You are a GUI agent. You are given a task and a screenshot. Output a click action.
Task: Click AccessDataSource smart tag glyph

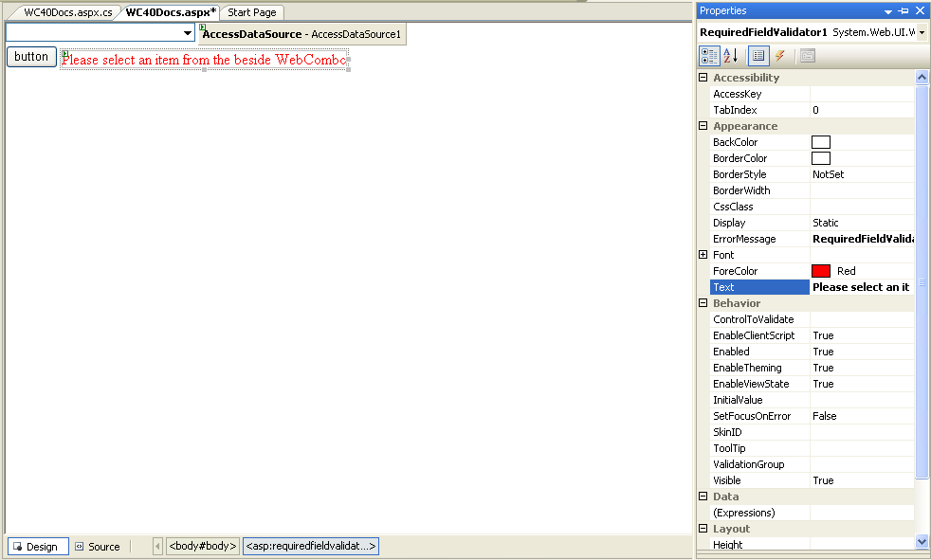[203, 27]
